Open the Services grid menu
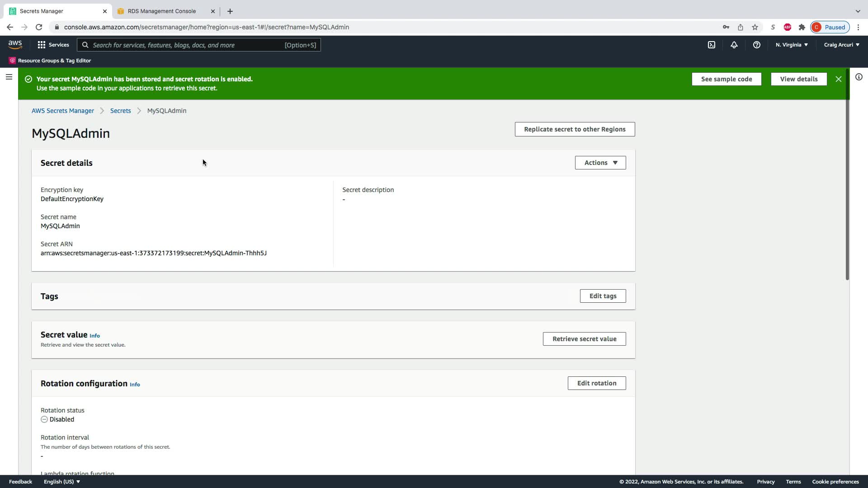This screenshot has width=868, height=488. pos(53,45)
